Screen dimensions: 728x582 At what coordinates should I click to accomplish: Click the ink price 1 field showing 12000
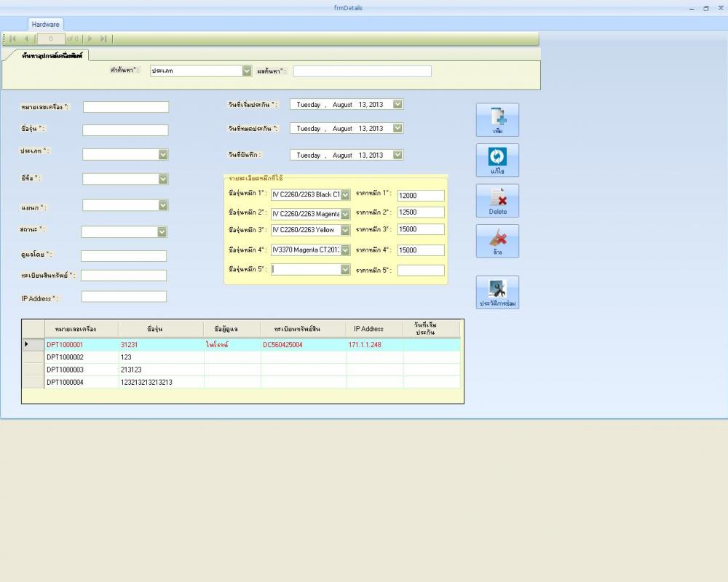click(x=421, y=196)
